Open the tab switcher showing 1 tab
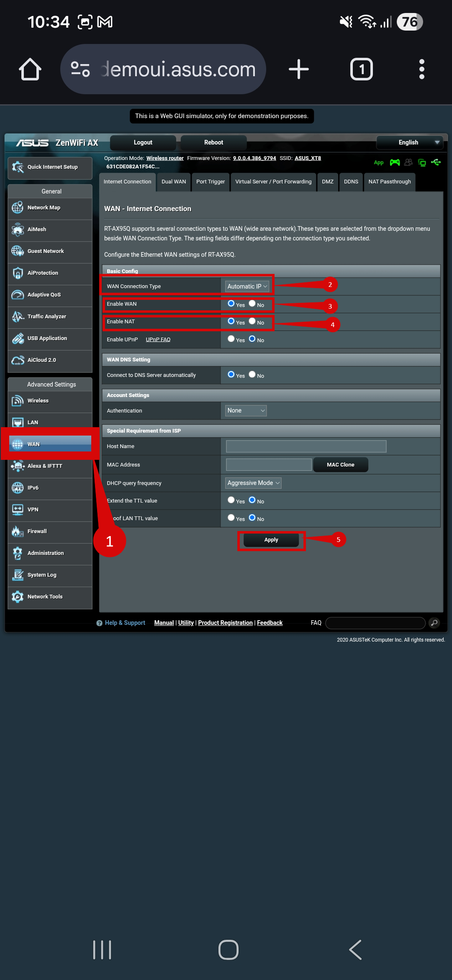The width and height of the screenshot is (452, 980). click(x=362, y=69)
